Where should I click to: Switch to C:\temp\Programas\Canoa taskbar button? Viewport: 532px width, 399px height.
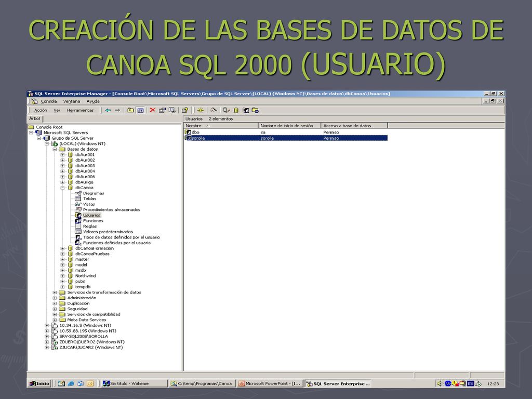tap(202, 383)
